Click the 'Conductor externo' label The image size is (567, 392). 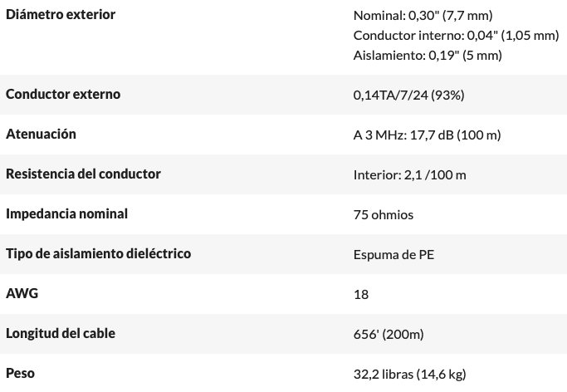[63, 94]
